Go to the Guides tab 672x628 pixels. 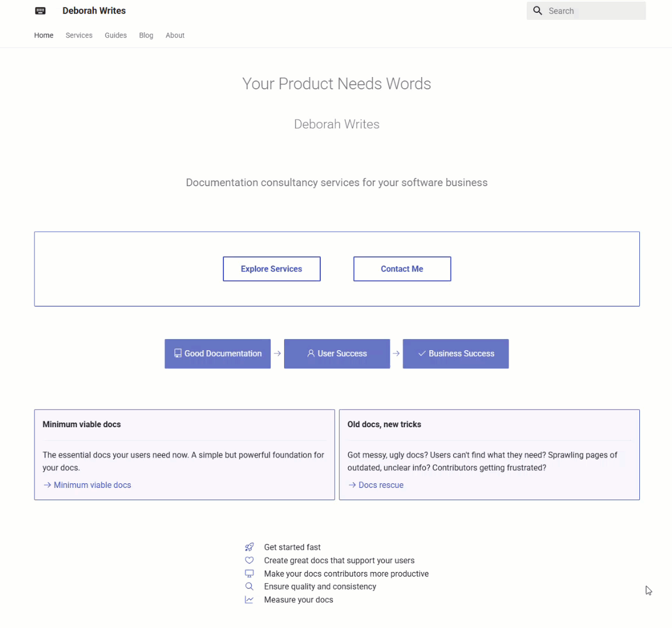(116, 36)
